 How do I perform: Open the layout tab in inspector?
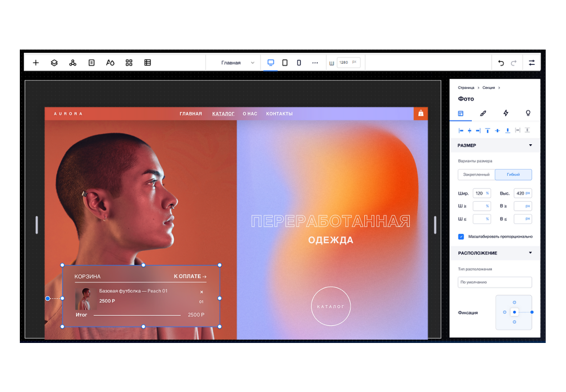pos(460,113)
